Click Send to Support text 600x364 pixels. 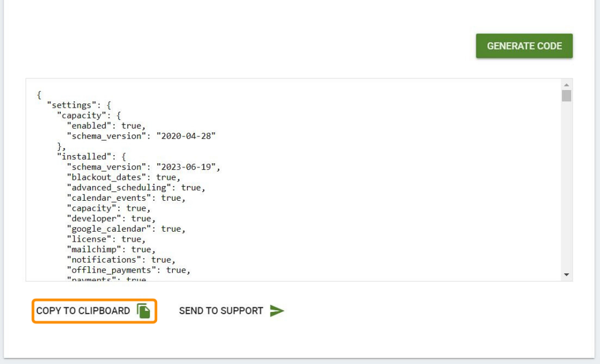(x=221, y=311)
